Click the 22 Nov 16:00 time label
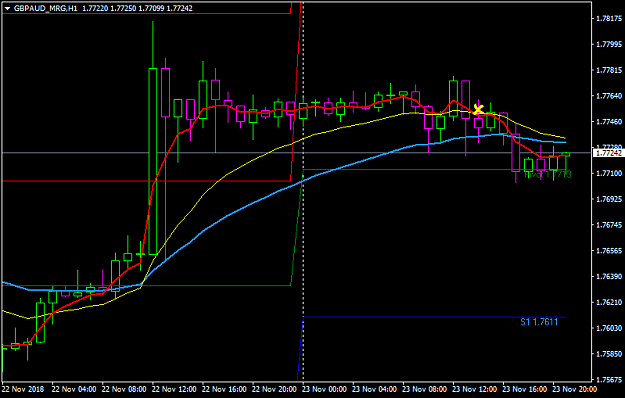625x398 pixels. (224, 389)
